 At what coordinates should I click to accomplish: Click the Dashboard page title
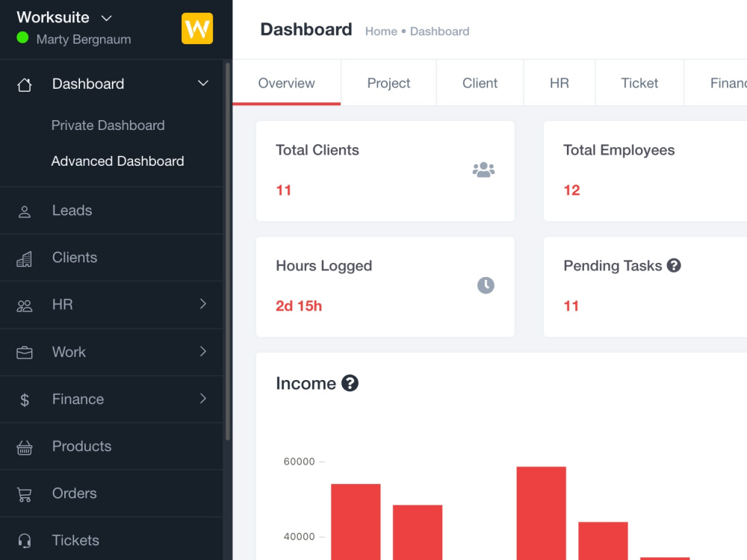click(306, 30)
